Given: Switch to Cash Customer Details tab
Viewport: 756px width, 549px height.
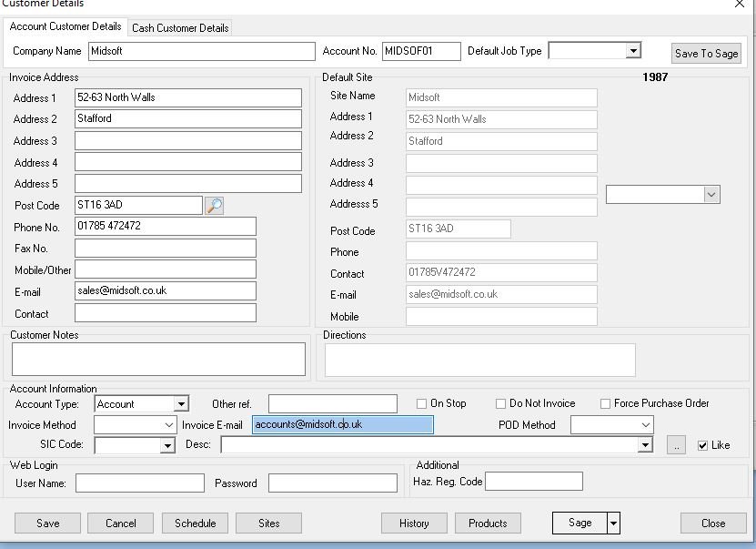Looking at the screenshot, I should [x=180, y=28].
